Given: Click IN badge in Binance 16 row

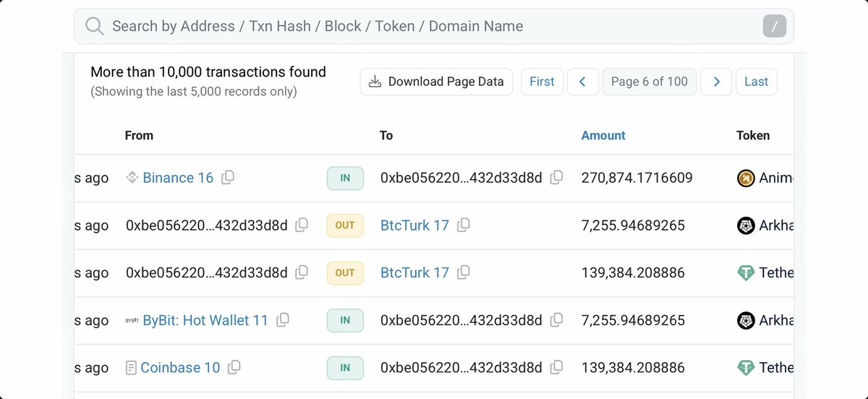Looking at the screenshot, I should tap(345, 178).
